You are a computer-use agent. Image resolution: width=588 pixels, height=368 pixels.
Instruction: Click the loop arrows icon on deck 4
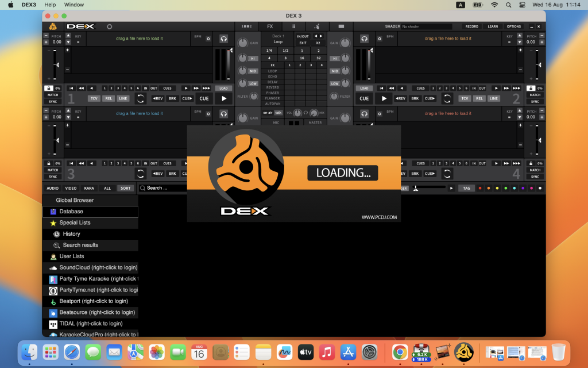tap(447, 174)
